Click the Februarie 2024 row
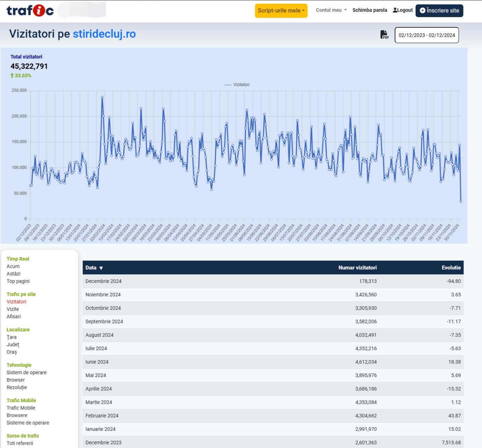The image size is (482, 448). (x=273, y=416)
